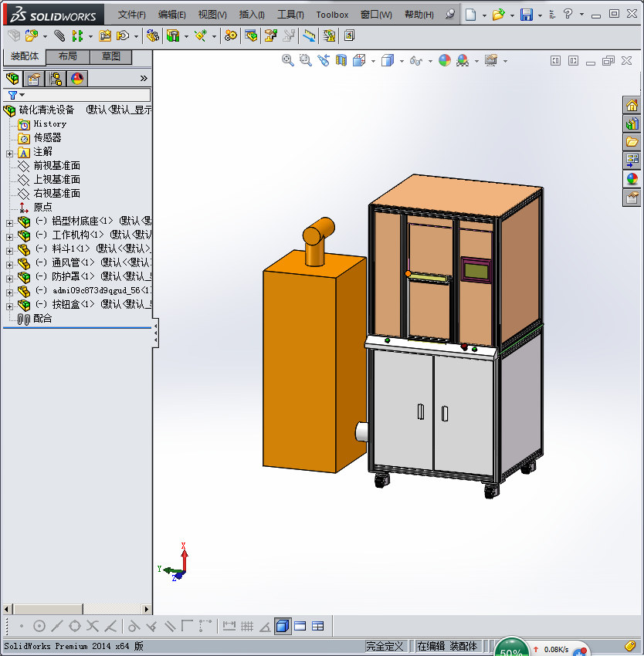Click the Clearance Verification warning icon
The height and width of the screenshot is (656, 644).
[329, 36]
